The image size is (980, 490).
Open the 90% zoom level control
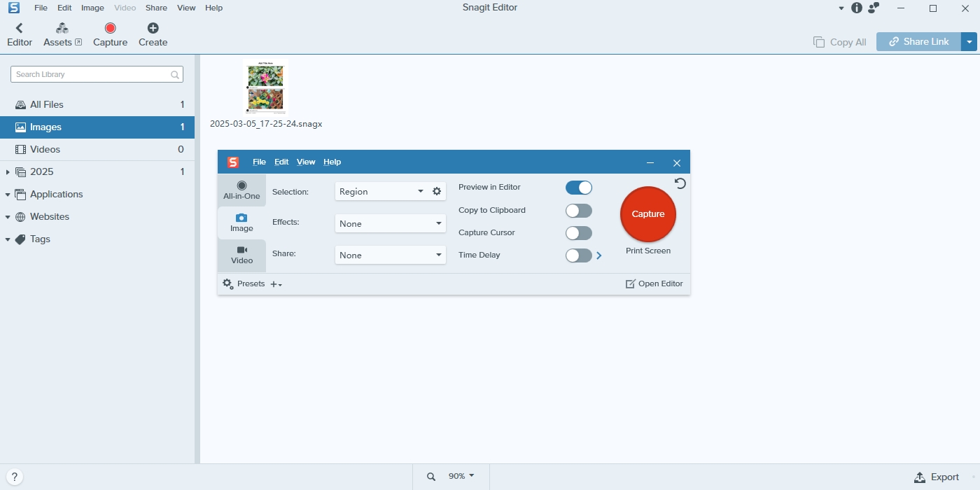[x=461, y=476]
